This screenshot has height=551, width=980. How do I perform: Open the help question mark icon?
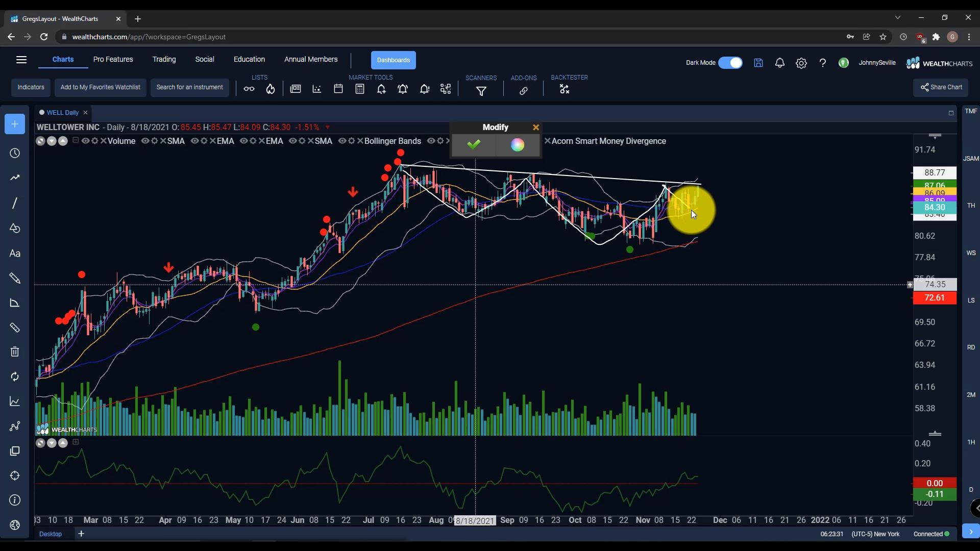click(823, 63)
